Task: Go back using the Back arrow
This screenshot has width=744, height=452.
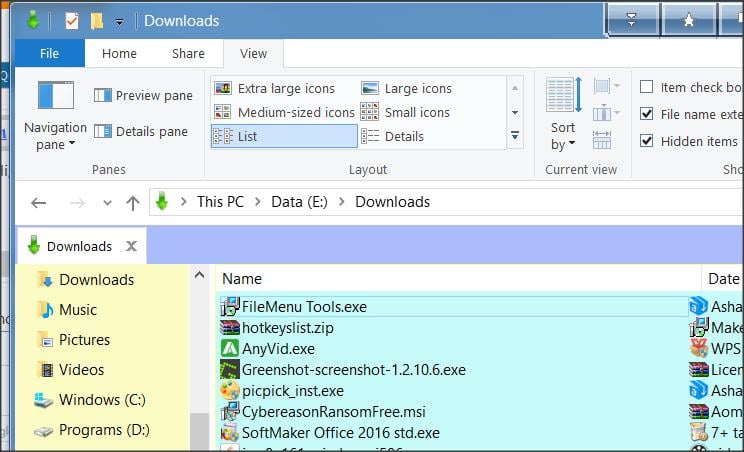Action: [38, 203]
